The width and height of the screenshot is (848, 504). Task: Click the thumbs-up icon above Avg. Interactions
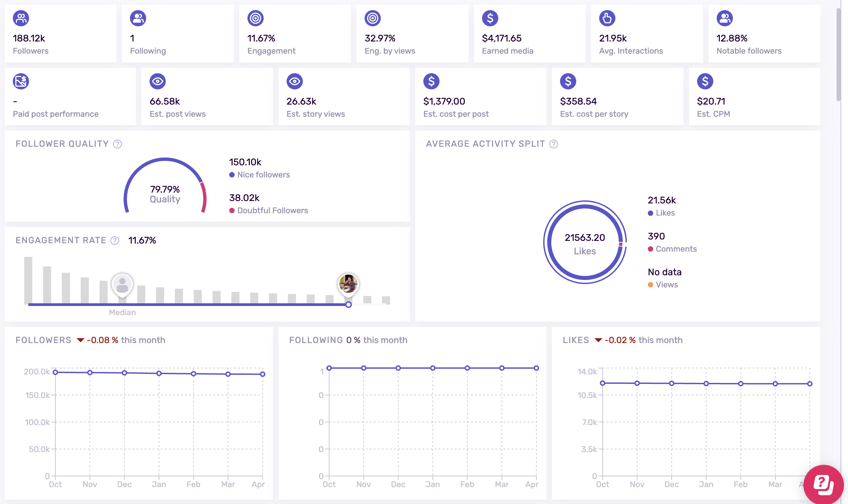pos(607,19)
